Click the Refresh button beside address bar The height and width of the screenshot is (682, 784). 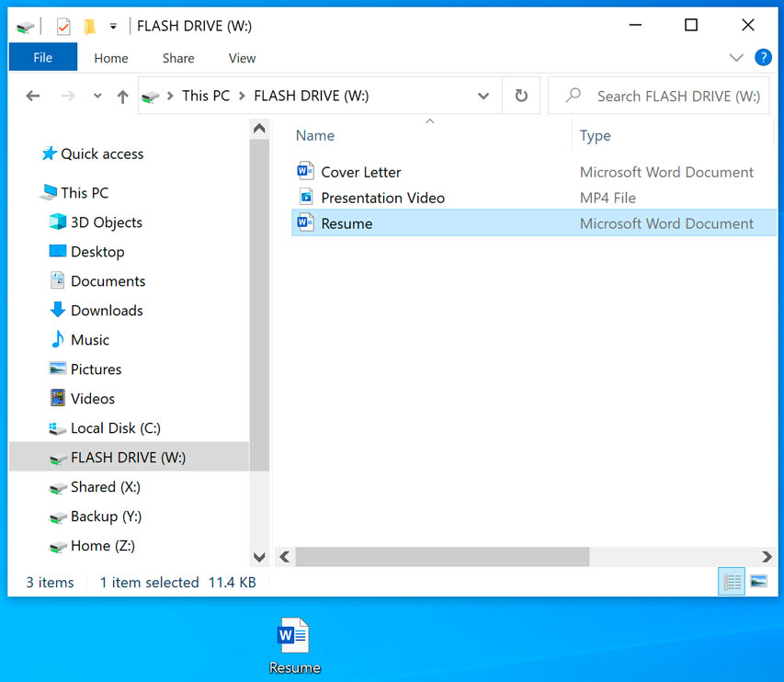coord(521,96)
